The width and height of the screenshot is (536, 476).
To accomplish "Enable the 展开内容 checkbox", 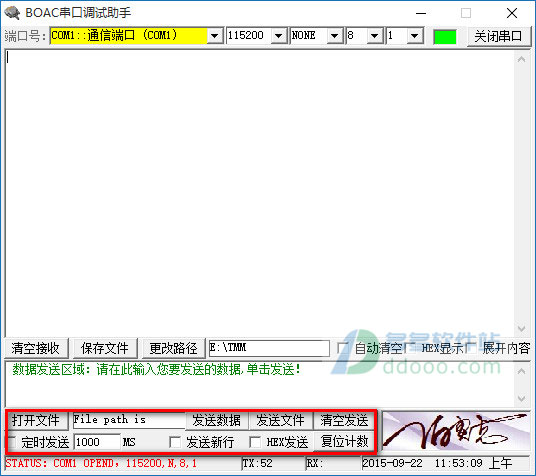I will coord(471,348).
